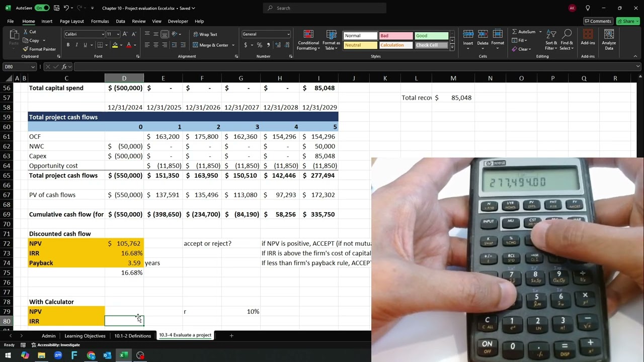Open Find & Select menu
Viewport: 644px width, 362px height.
point(567,40)
